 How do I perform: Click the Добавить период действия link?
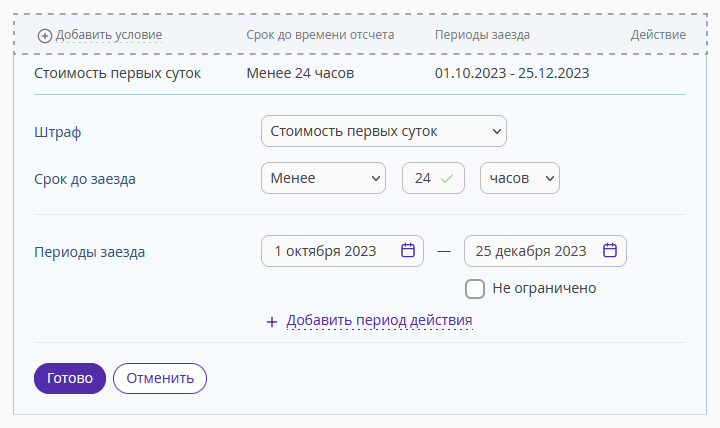coord(379,320)
